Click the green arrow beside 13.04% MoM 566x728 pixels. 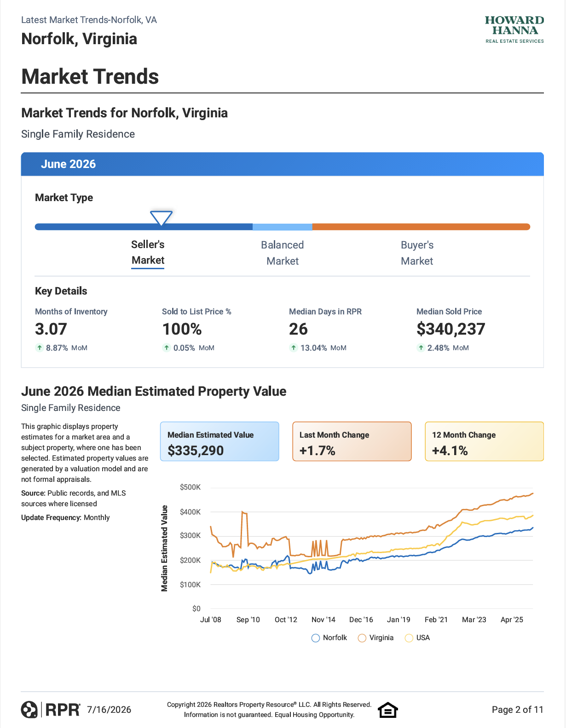[x=294, y=348]
